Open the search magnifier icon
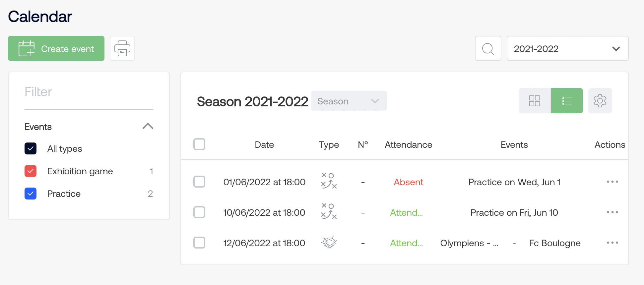The image size is (644, 285). (488, 48)
